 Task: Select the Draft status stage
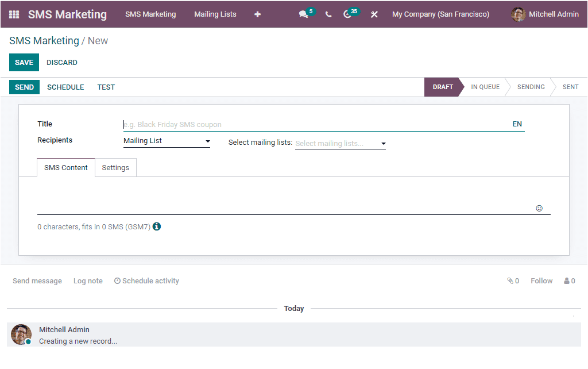click(443, 87)
